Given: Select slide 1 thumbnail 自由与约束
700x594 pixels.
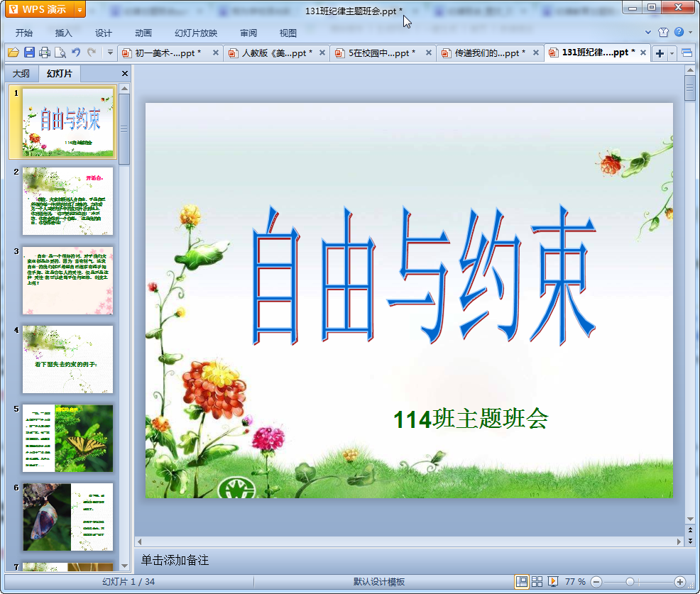Looking at the screenshot, I should pyautogui.click(x=67, y=122).
